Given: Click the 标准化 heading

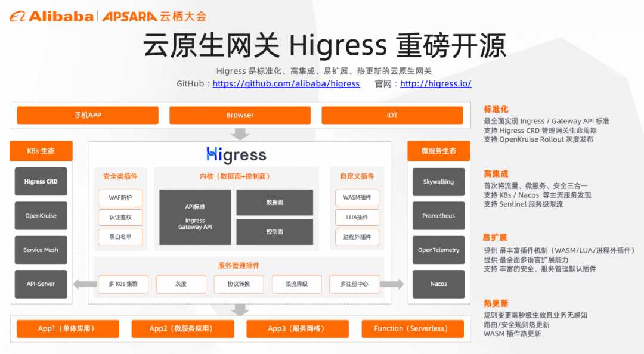Looking at the screenshot, I should click(x=496, y=109).
